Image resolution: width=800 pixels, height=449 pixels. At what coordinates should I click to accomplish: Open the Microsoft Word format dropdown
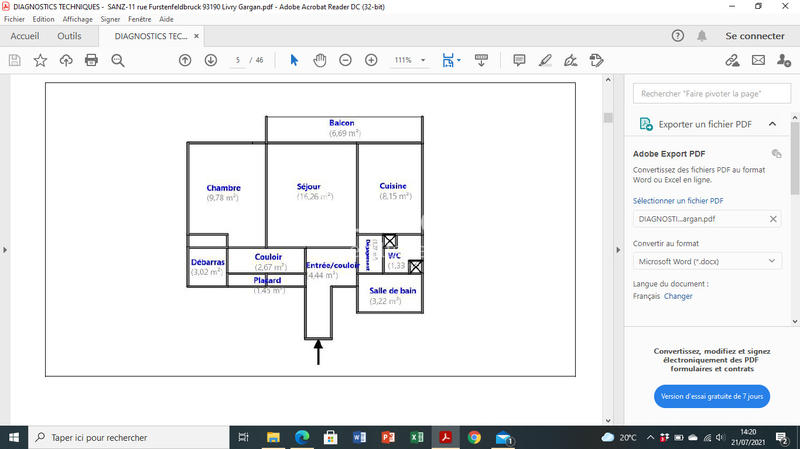(708, 261)
